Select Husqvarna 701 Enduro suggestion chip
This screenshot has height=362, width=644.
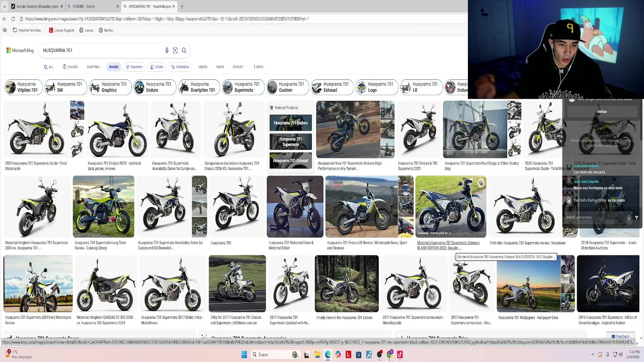coord(154,87)
